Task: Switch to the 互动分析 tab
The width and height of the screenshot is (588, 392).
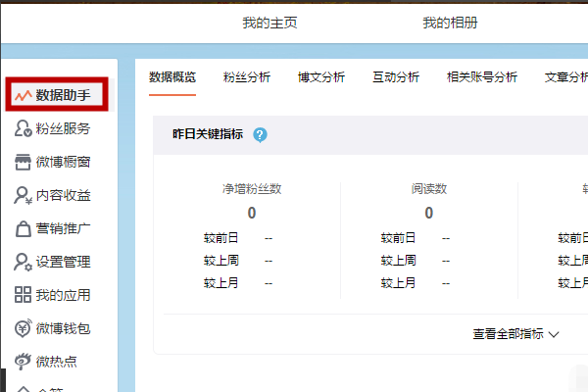Action: click(396, 77)
